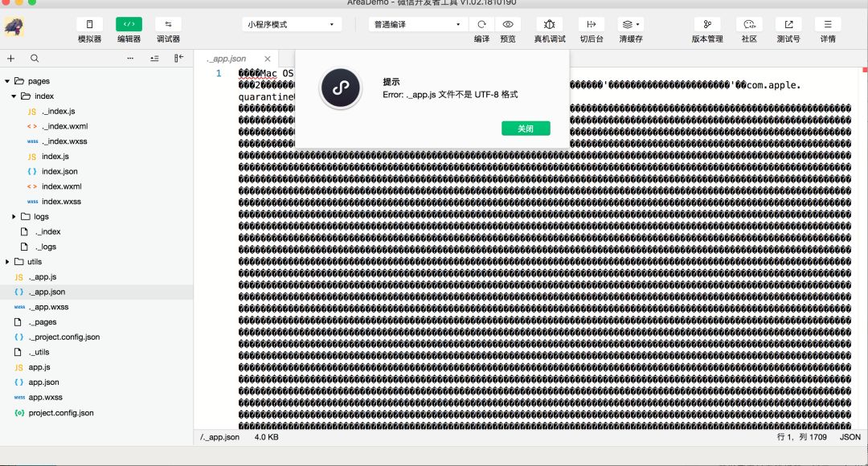Click the 切后台 background switch icon
This screenshot has height=466, width=868.
592,24
